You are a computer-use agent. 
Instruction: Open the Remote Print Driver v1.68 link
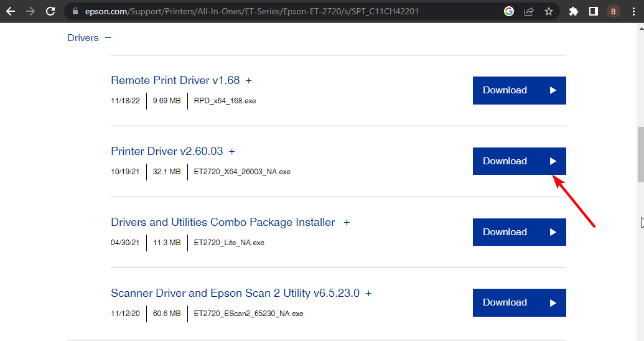[x=175, y=80]
